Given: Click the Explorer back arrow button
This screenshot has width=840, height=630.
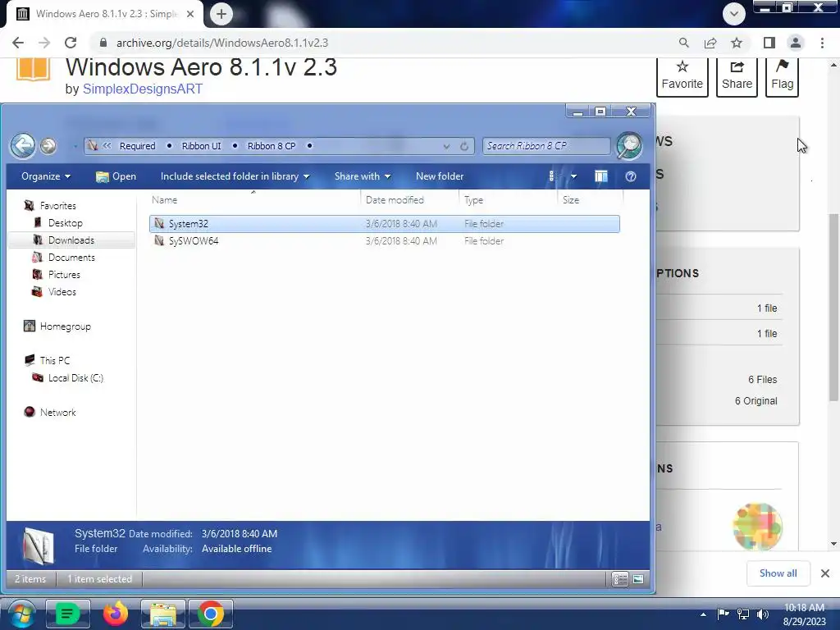Looking at the screenshot, I should click(x=22, y=145).
